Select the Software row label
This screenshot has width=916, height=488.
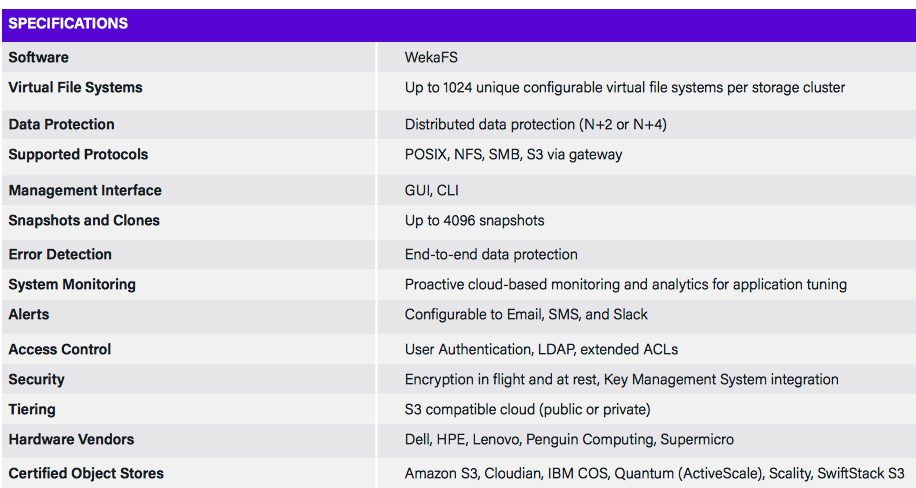[39, 57]
